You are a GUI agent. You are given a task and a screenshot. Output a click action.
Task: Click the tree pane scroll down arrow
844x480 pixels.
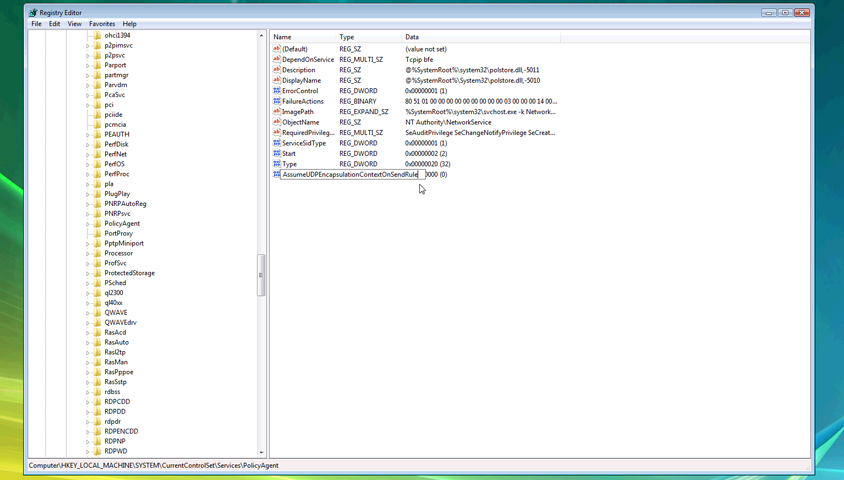[262, 452]
